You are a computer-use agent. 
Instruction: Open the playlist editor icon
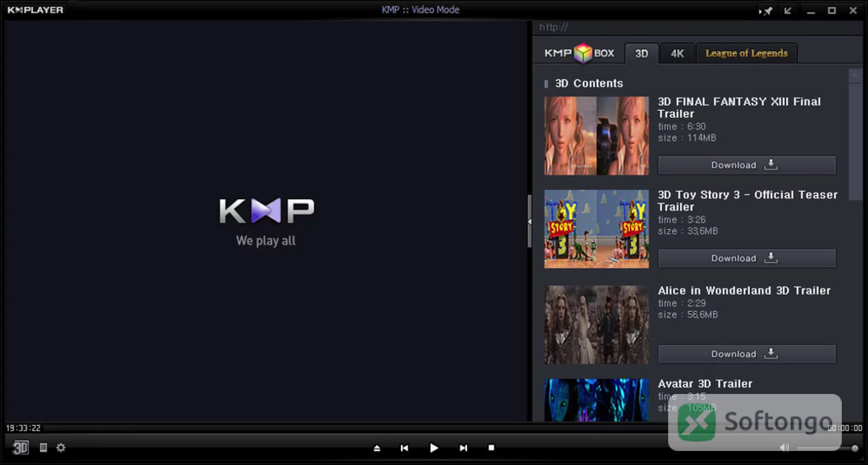click(x=43, y=447)
